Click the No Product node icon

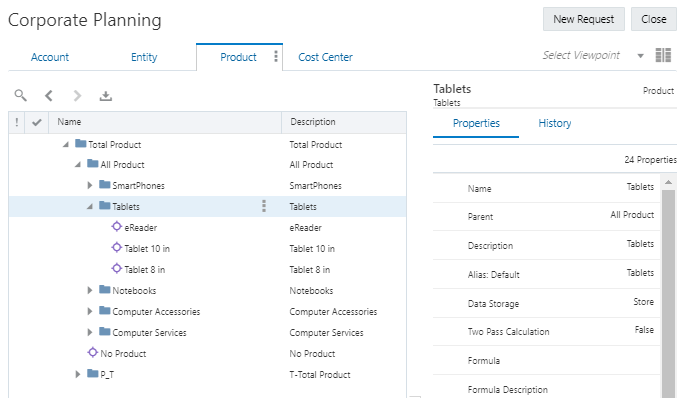92,352
